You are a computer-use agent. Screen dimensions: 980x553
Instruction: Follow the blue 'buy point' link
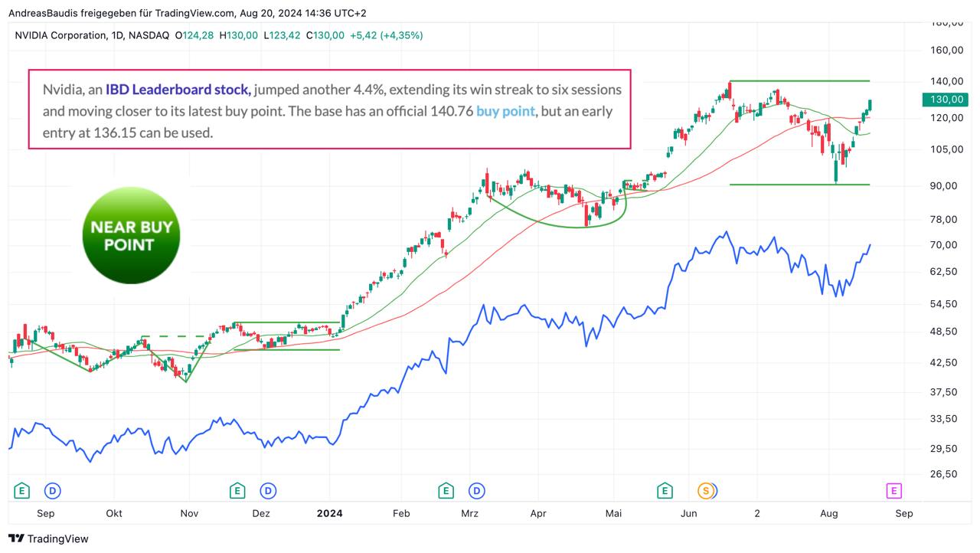click(505, 111)
